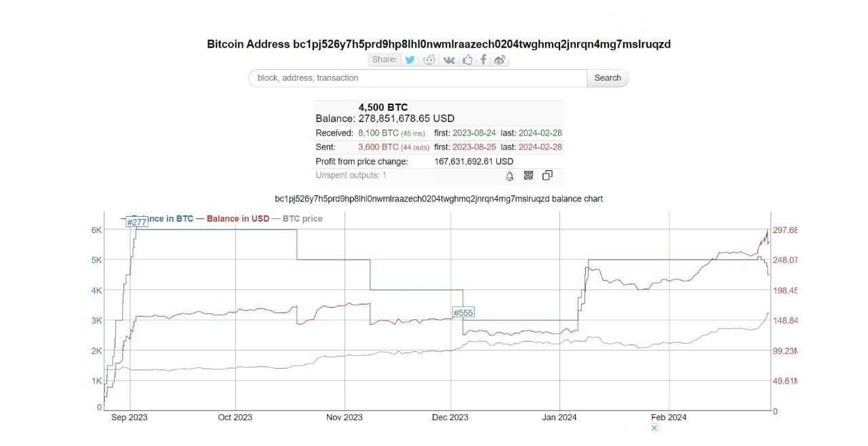Image resolution: width=868 pixels, height=446 pixels.
Task: Share via the Weibo icon
Action: (x=500, y=60)
